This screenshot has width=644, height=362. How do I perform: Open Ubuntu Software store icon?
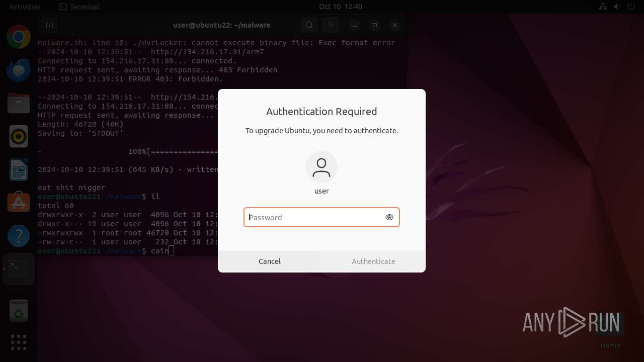tap(19, 203)
